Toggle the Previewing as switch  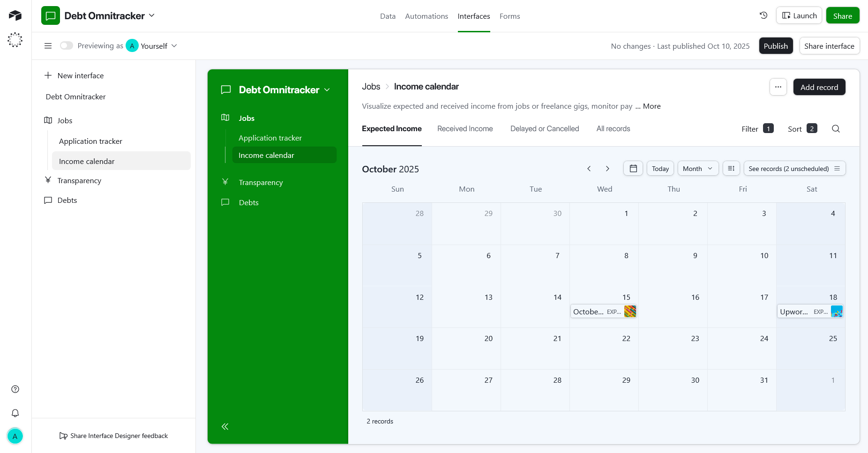pyautogui.click(x=67, y=46)
